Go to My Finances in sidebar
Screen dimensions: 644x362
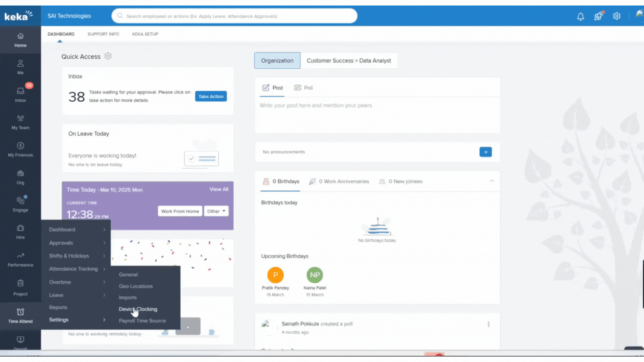[x=20, y=149]
